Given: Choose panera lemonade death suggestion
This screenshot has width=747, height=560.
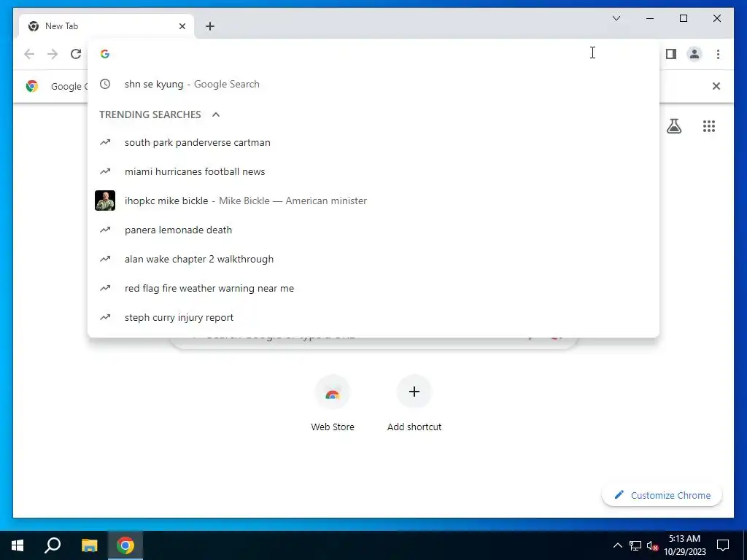Looking at the screenshot, I should [x=373, y=230].
